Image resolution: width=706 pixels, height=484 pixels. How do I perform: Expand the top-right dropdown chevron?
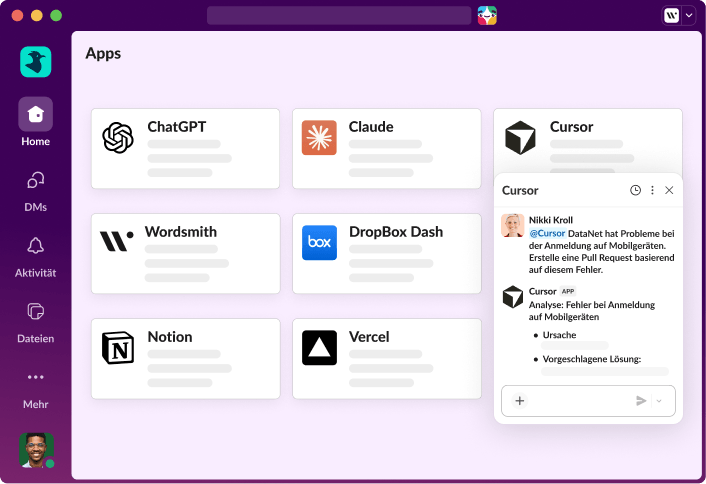[x=689, y=16]
